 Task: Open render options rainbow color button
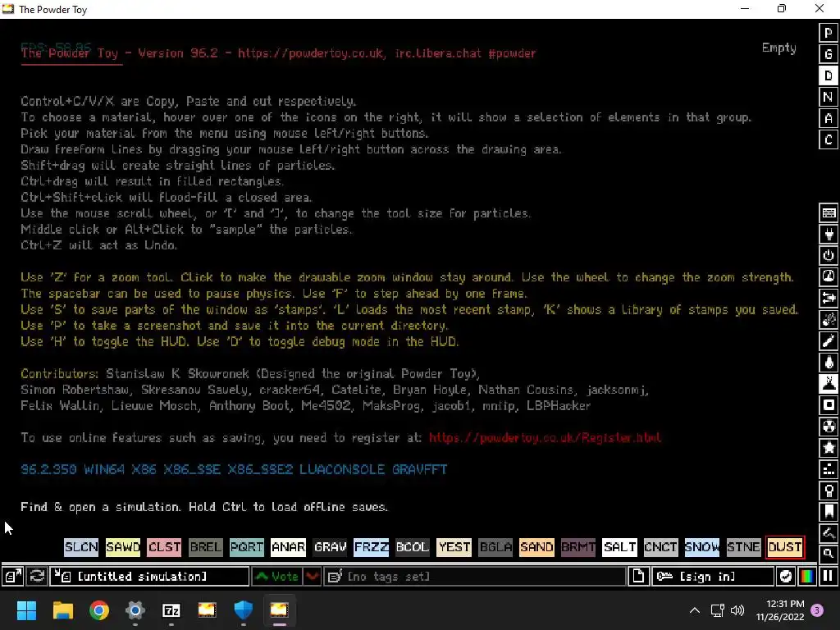pos(807,577)
